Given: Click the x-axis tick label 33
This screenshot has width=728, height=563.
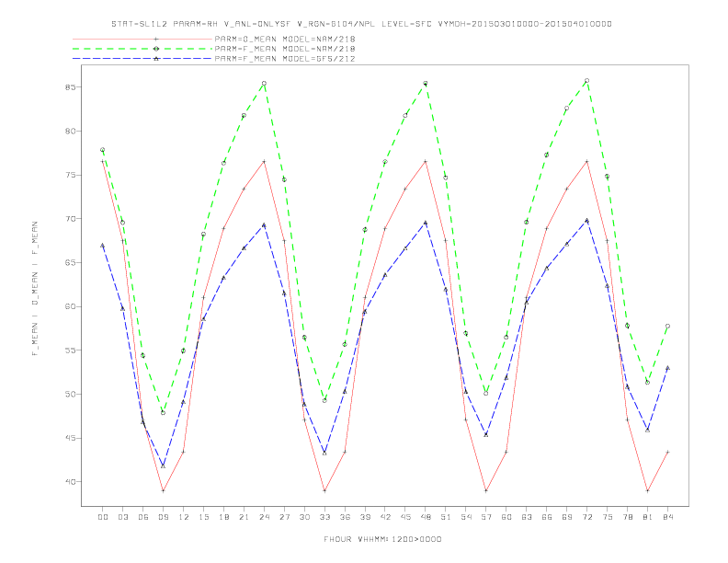Looking at the screenshot, I should 324,517.
